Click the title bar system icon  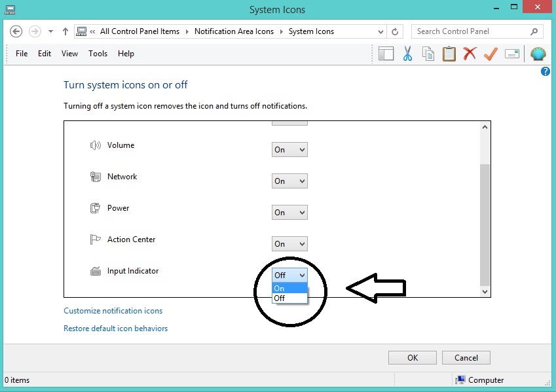pos(10,10)
